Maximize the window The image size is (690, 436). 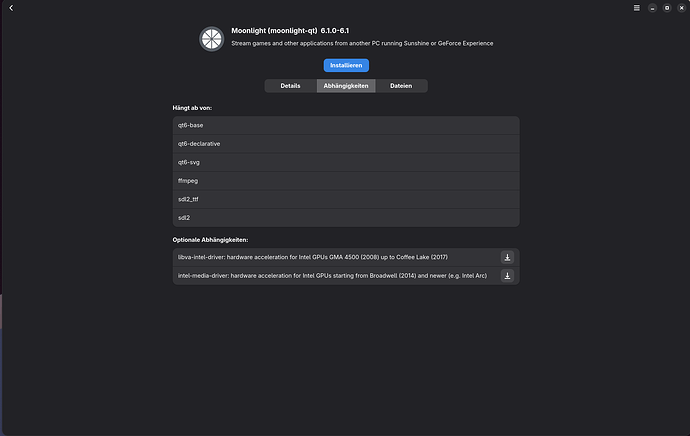667,8
